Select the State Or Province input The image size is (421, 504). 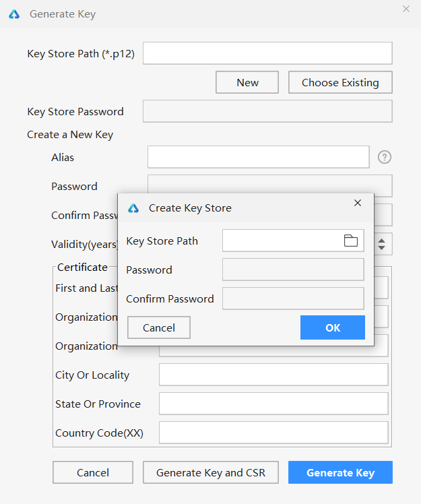tap(273, 404)
